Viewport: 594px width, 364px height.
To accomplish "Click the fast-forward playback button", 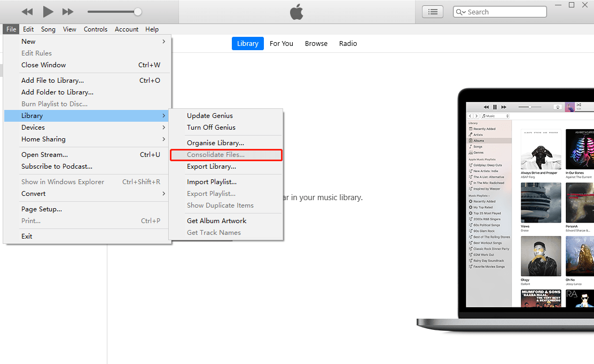I will [68, 12].
